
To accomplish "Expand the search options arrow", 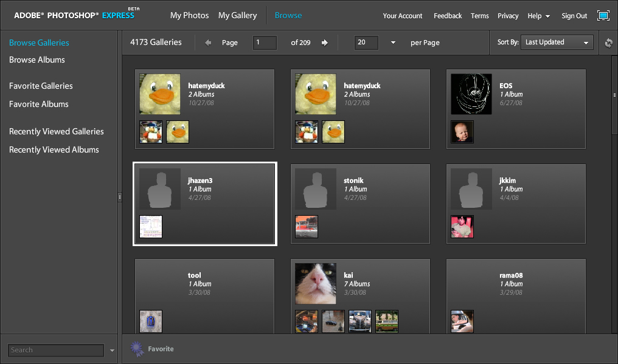I will pos(112,351).
